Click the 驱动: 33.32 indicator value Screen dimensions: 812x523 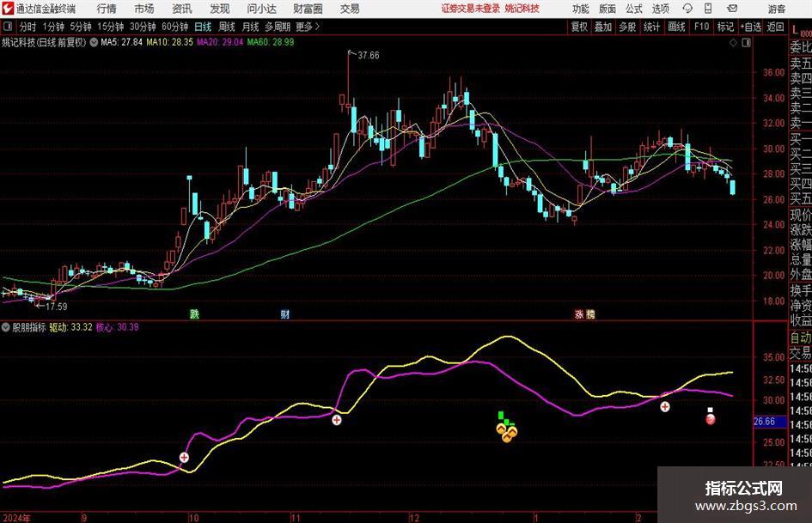pos(71,327)
